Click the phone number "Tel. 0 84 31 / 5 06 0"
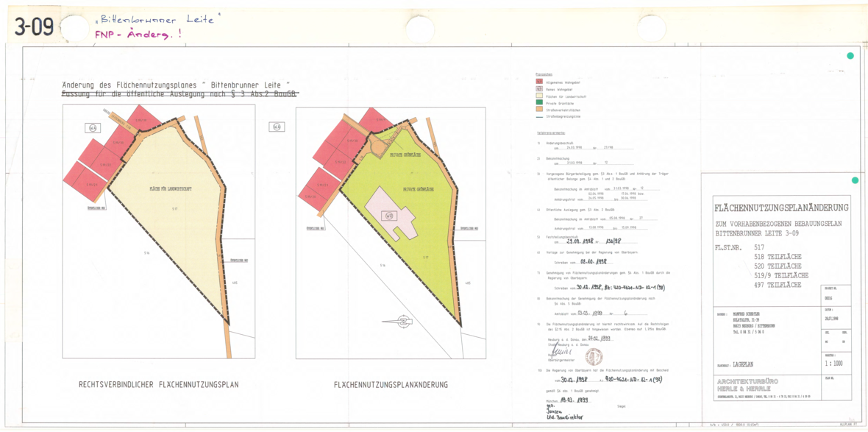The height and width of the screenshot is (432, 868). pos(747,330)
